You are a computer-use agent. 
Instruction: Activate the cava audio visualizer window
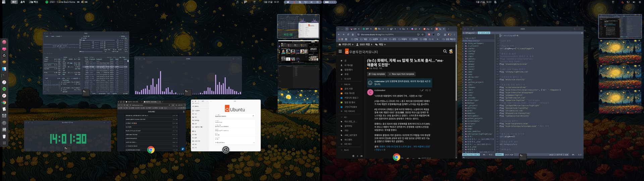click(188, 76)
